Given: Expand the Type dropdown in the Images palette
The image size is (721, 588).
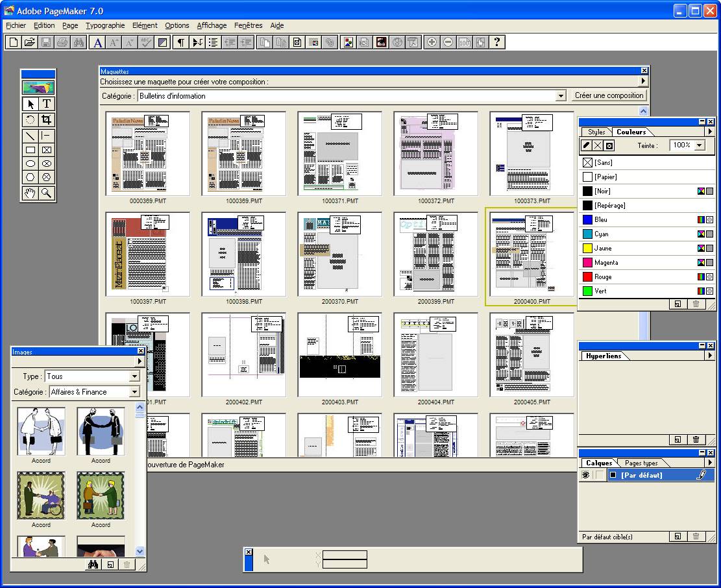Looking at the screenshot, I should click(x=135, y=376).
